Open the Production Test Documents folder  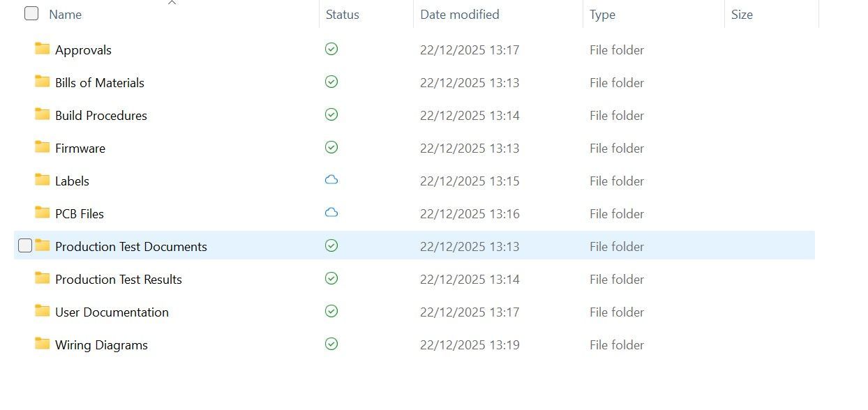pos(130,246)
